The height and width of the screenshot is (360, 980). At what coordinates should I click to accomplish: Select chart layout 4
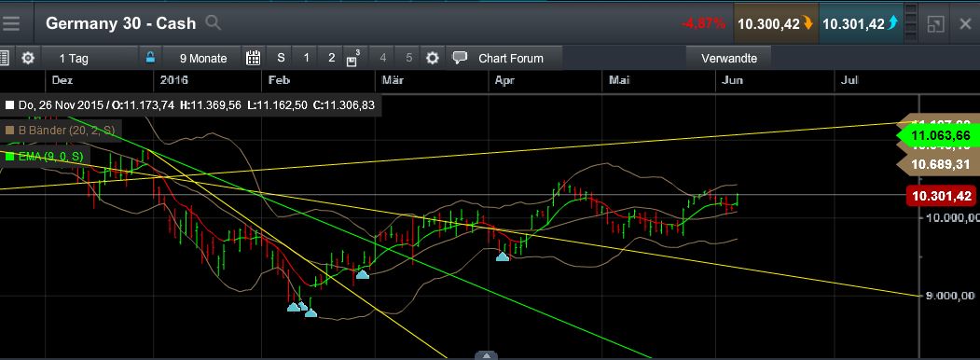(383, 58)
